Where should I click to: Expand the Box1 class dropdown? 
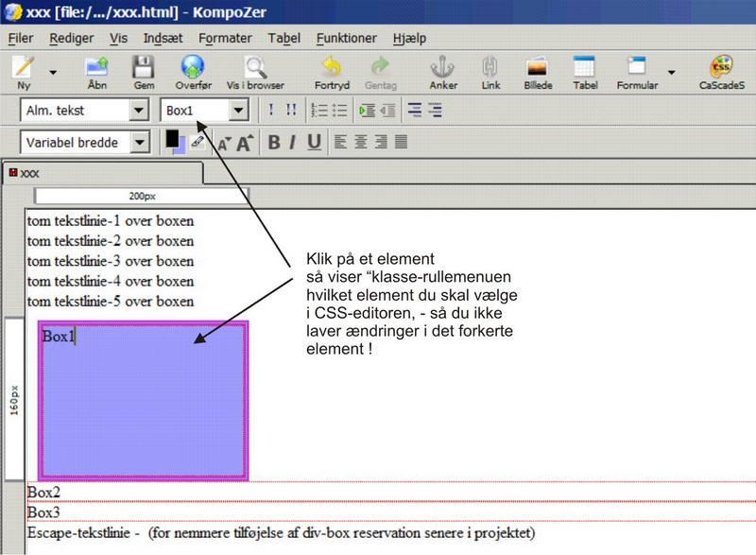[238, 111]
